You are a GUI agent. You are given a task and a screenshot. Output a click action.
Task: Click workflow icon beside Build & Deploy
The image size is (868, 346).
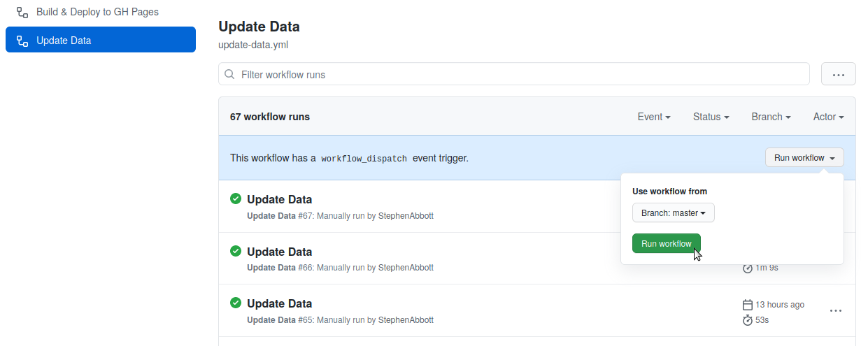pyautogui.click(x=22, y=12)
